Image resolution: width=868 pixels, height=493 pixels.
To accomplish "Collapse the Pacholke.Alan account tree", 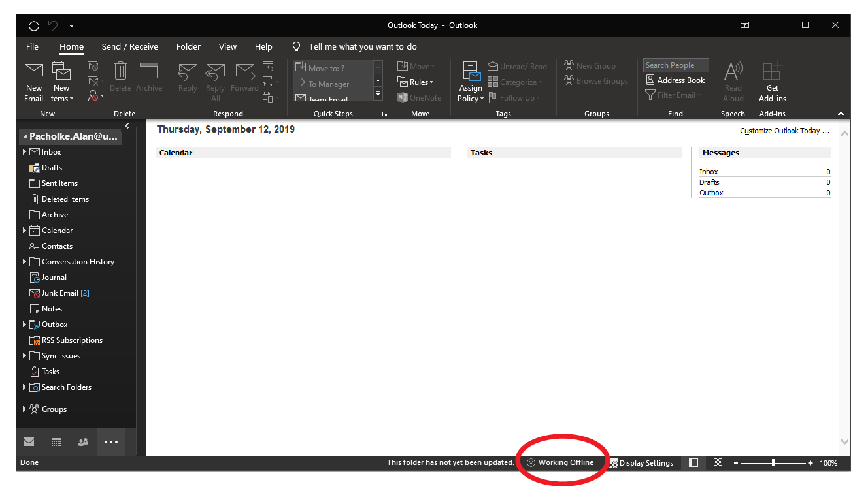I will point(25,137).
